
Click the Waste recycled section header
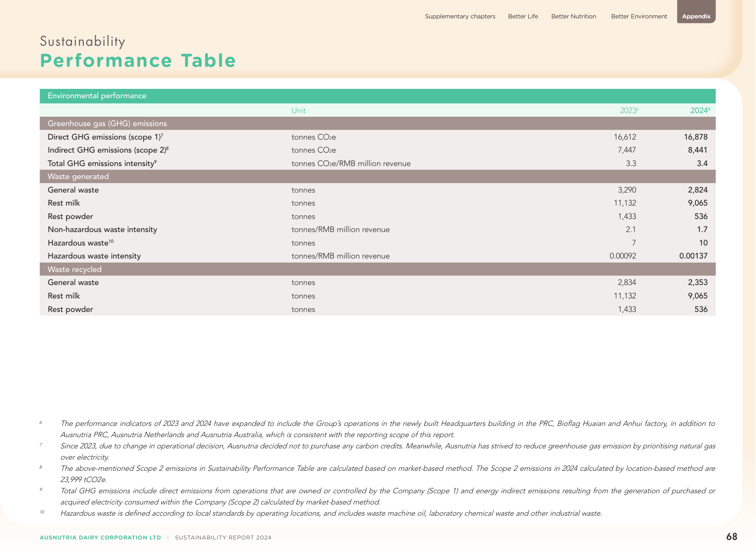(x=378, y=269)
